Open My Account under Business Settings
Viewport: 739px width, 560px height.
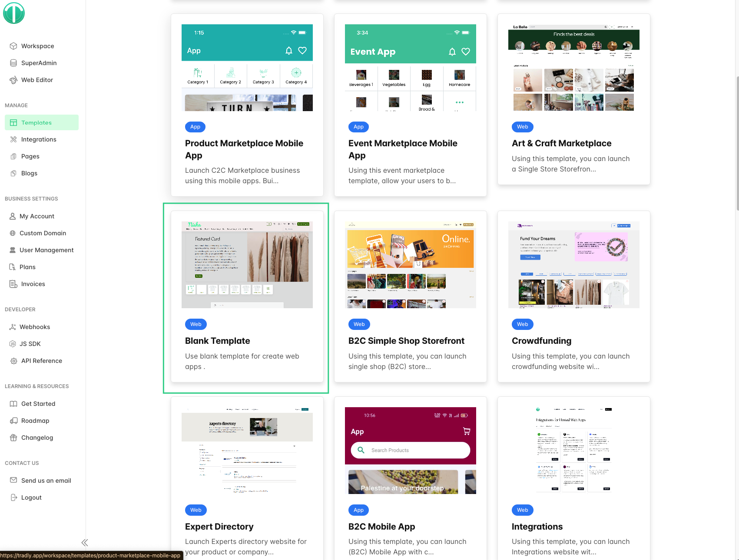pyautogui.click(x=13, y=216)
